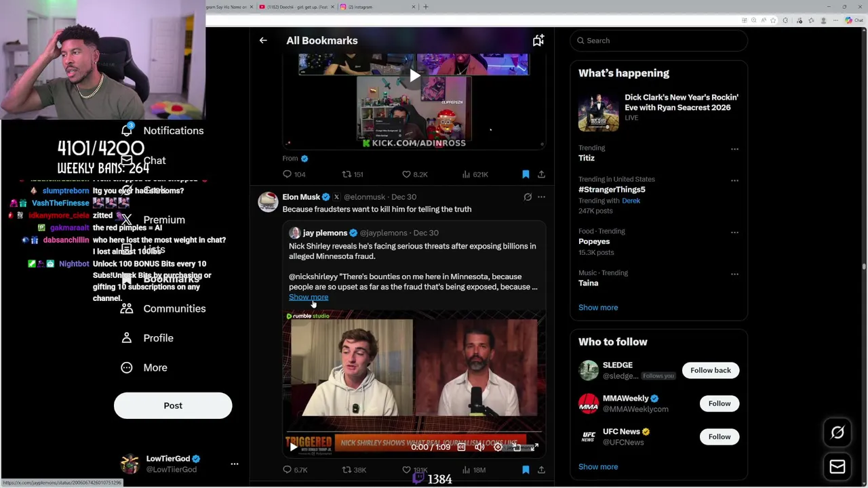Screen dimensions: 868x488
Task: Open the Taina music trend
Action: [x=589, y=283]
